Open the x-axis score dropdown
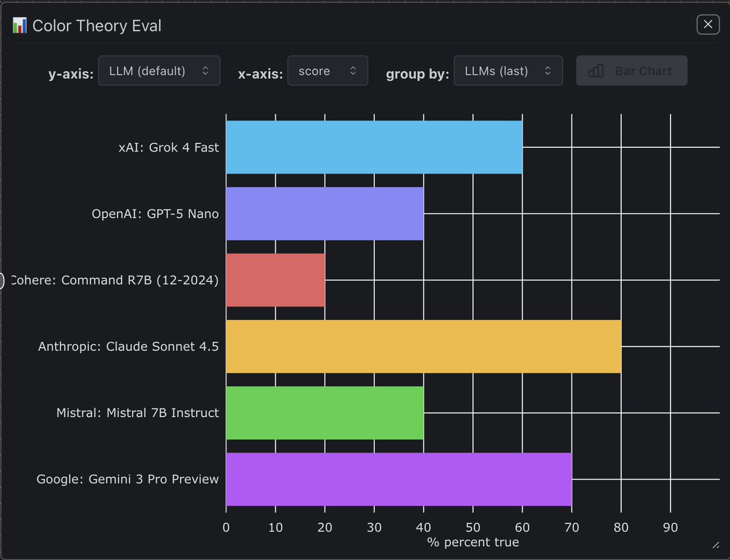The width and height of the screenshot is (730, 560). [x=327, y=71]
